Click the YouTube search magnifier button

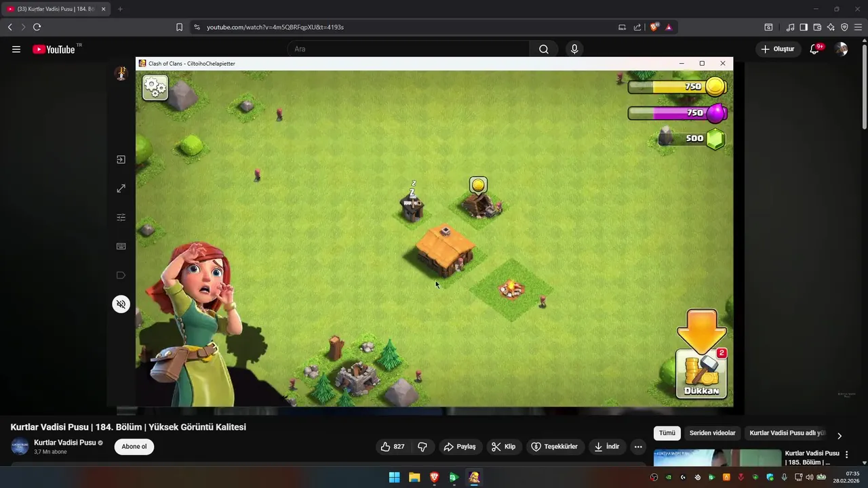(x=544, y=49)
